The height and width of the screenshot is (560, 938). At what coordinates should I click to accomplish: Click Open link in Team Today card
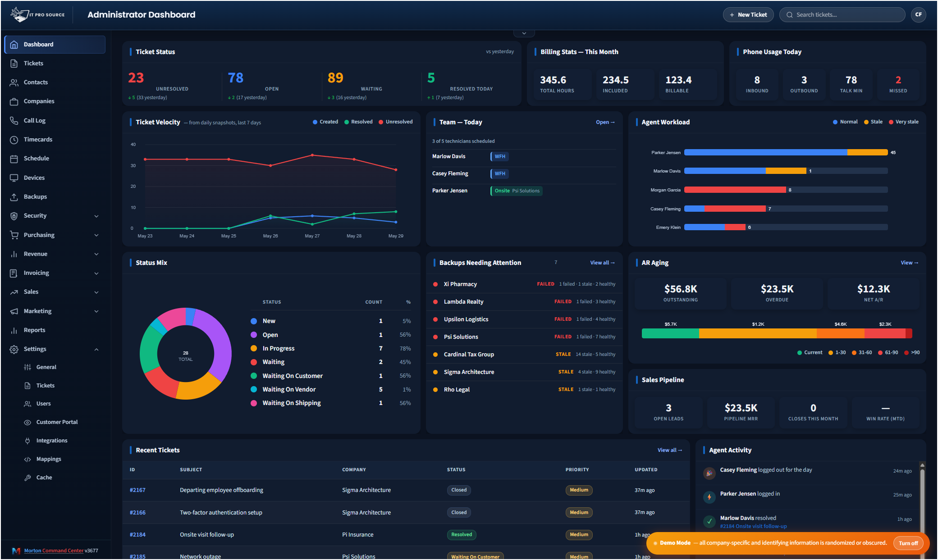click(605, 122)
